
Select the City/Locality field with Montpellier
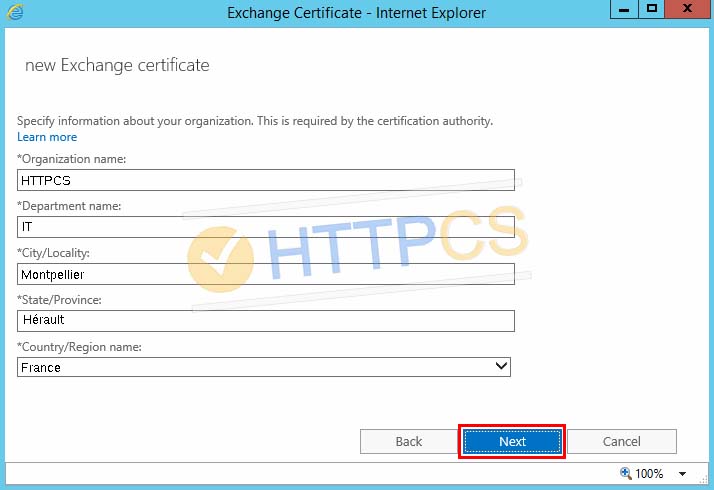tap(266, 274)
